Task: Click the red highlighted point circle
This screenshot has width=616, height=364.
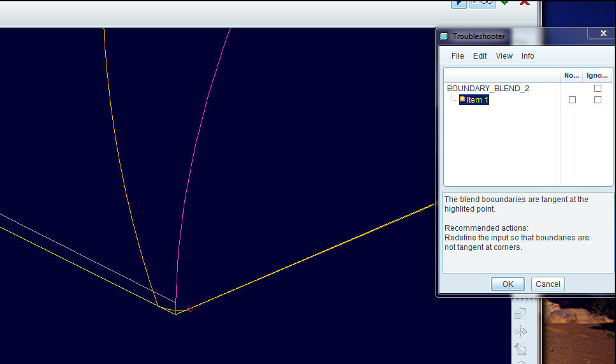Action: coord(190,309)
